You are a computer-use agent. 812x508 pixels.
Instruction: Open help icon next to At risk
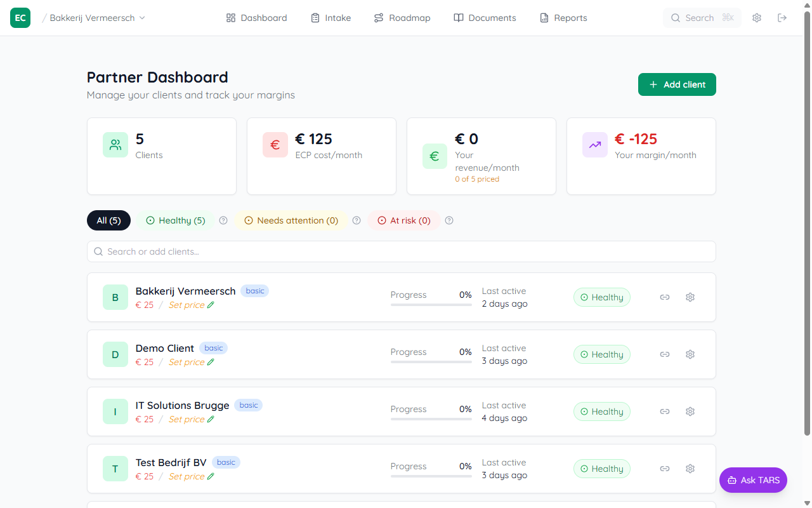tap(449, 220)
